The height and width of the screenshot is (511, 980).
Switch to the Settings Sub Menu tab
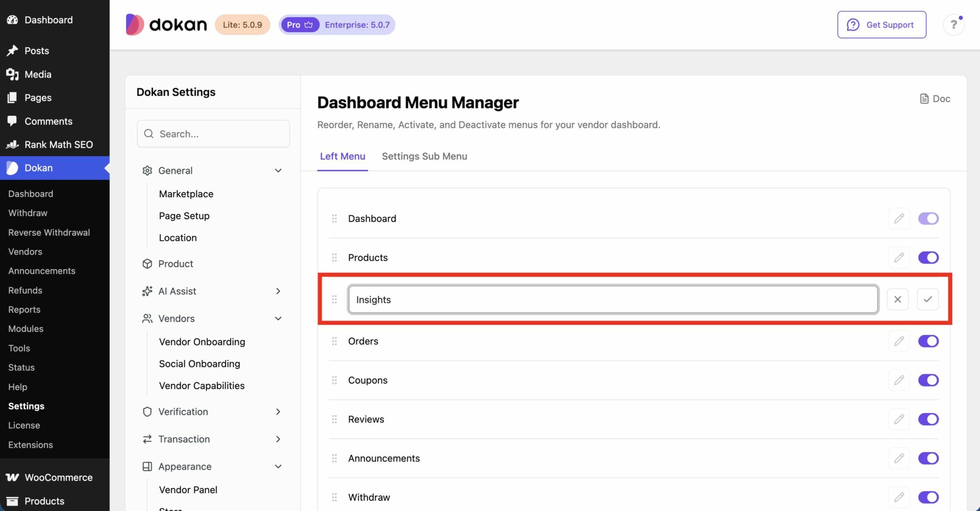coord(424,157)
